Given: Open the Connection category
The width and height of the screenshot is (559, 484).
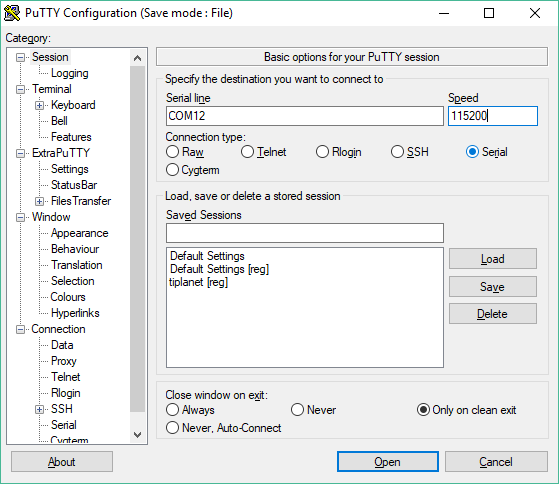Looking at the screenshot, I should pos(58,329).
